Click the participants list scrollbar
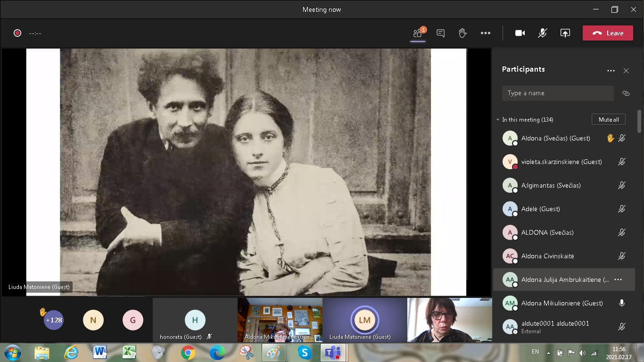 coord(639,122)
